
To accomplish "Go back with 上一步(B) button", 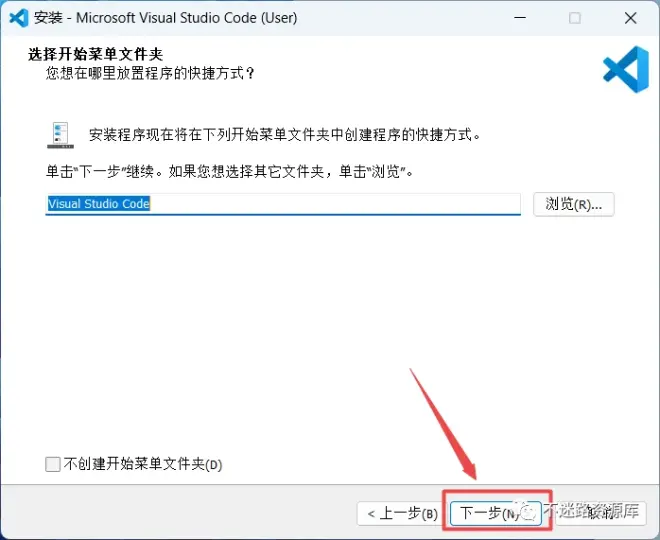I will click(402, 513).
